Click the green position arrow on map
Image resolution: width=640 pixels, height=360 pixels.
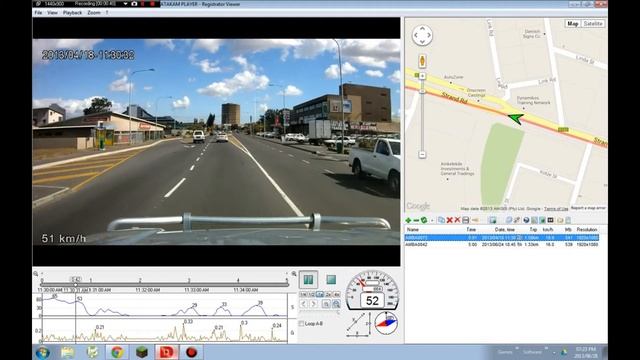pos(516,118)
